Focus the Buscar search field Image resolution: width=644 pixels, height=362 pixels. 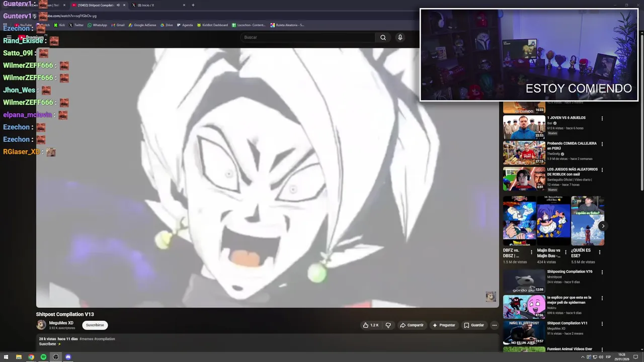point(308,37)
